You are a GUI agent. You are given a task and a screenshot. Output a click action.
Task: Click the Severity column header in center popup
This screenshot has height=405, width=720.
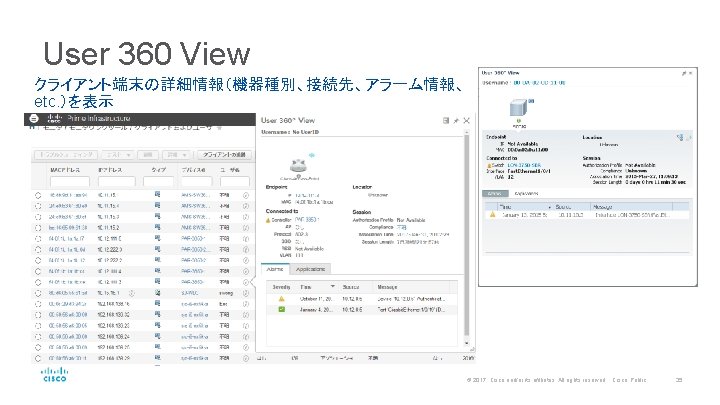[x=282, y=287]
